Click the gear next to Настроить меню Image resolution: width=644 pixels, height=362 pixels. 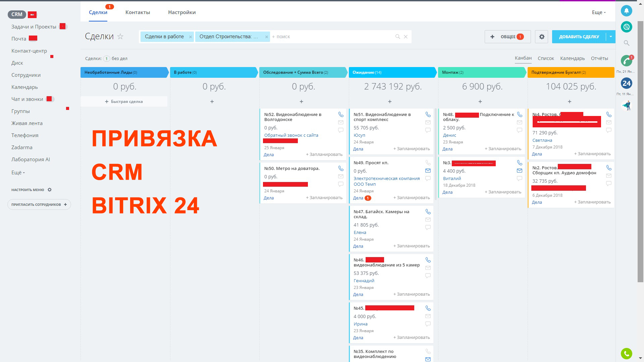(50, 190)
